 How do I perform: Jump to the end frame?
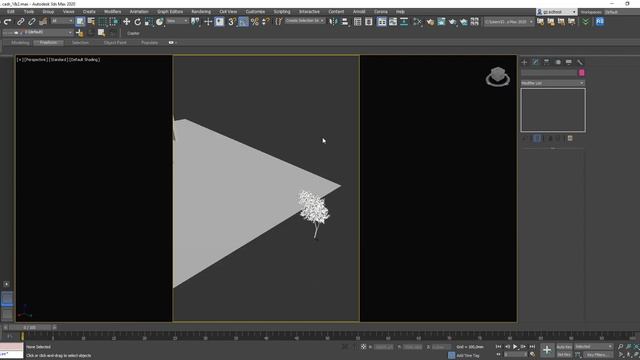[532, 347]
